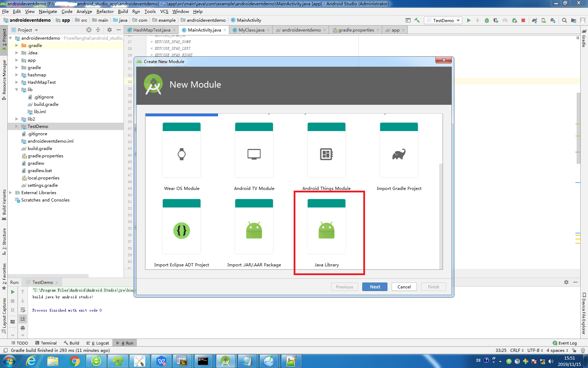
Task: Open Device File Explorer side tab
Action: click(584, 314)
